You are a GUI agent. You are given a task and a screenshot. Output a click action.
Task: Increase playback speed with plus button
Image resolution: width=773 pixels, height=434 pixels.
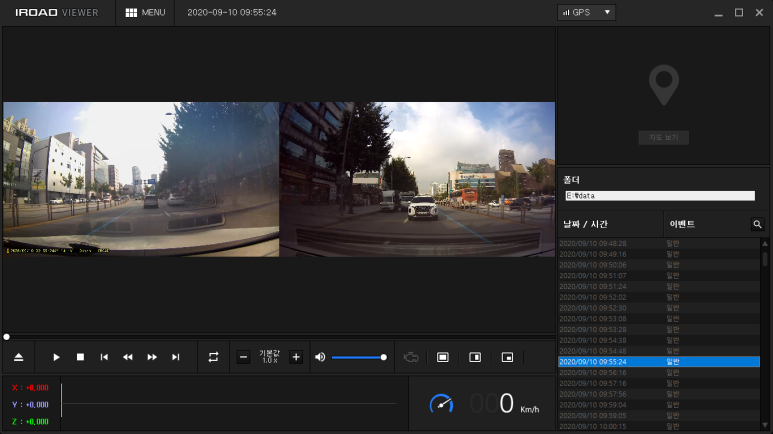(x=296, y=357)
